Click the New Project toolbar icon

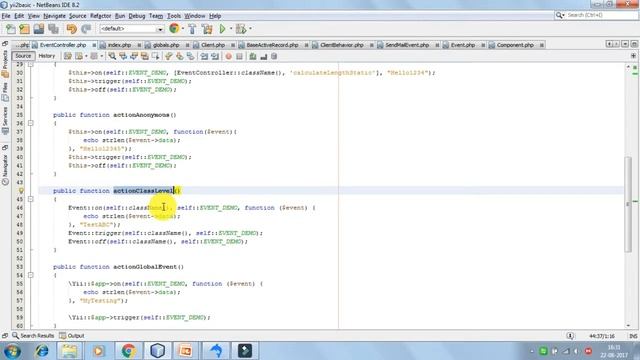click(24, 29)
